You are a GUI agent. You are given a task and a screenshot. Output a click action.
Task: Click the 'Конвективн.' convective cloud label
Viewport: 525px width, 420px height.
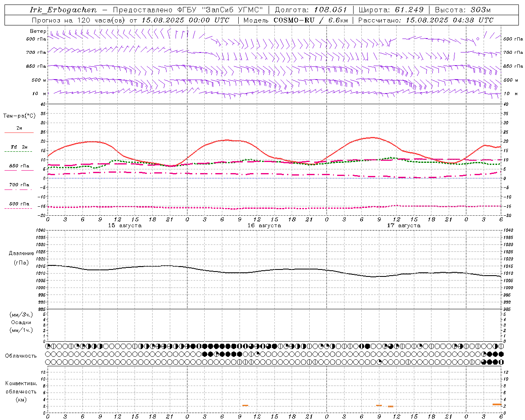21,383
